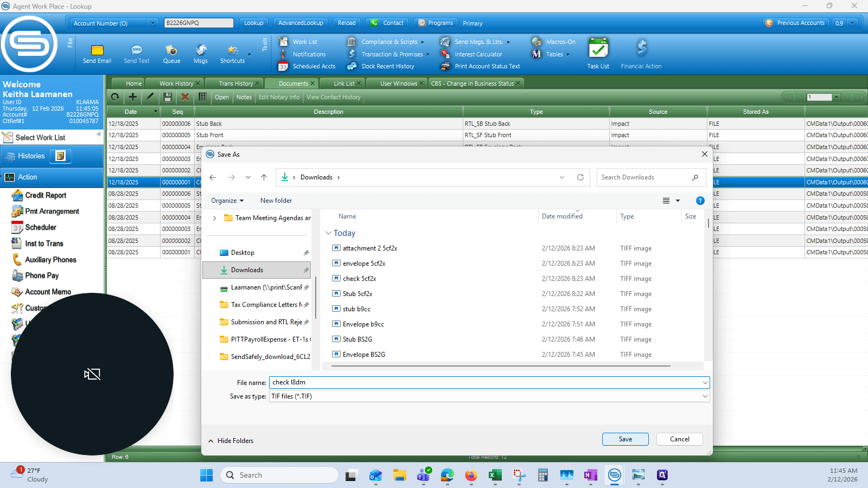This screenshot has height=488, width=868.
Task: Open the Organize dropdown menu
Action: (x=227, y=201)
